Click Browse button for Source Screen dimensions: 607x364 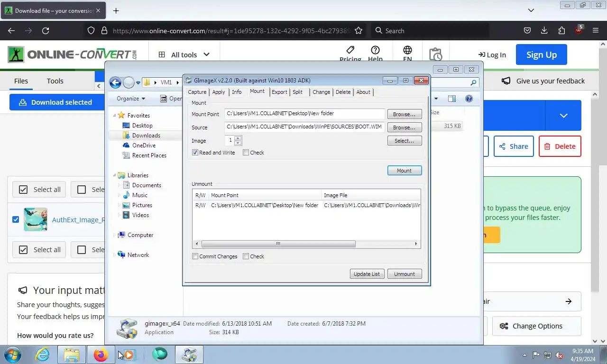pos(405,127)
